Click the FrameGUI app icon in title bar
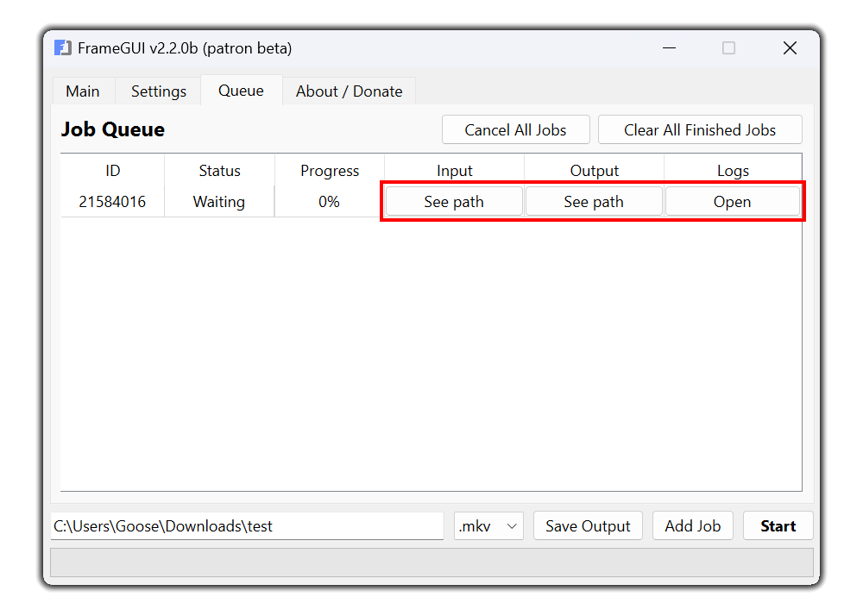This screenshot has width=863, height=616. click(x=63, y=48)
